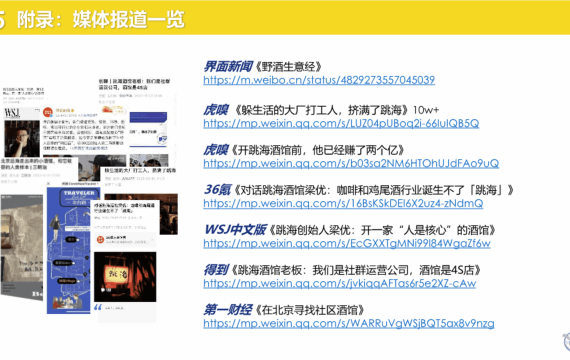
Task: Open the 界面新闻 weibo.cn status link
Action: pos(319,80)
